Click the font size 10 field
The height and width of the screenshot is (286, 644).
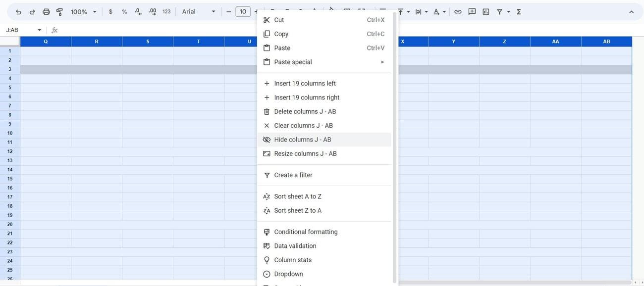tap(243, 11)
